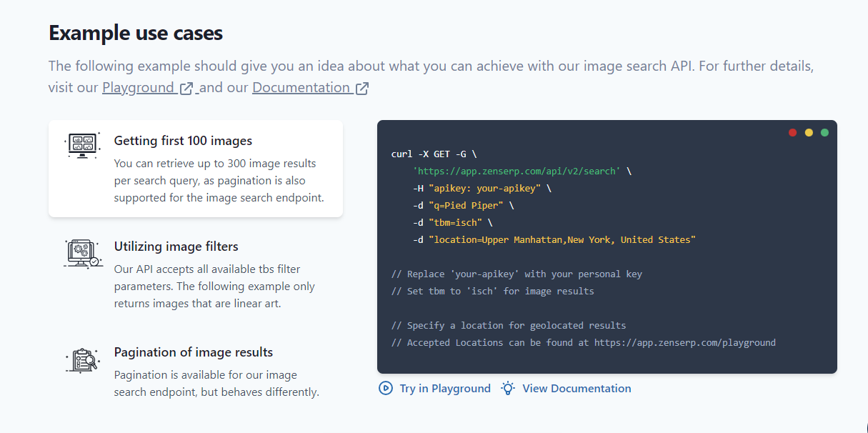Click the description 'Pagination is available'
The image size is (868, 433).
point(216,384)
